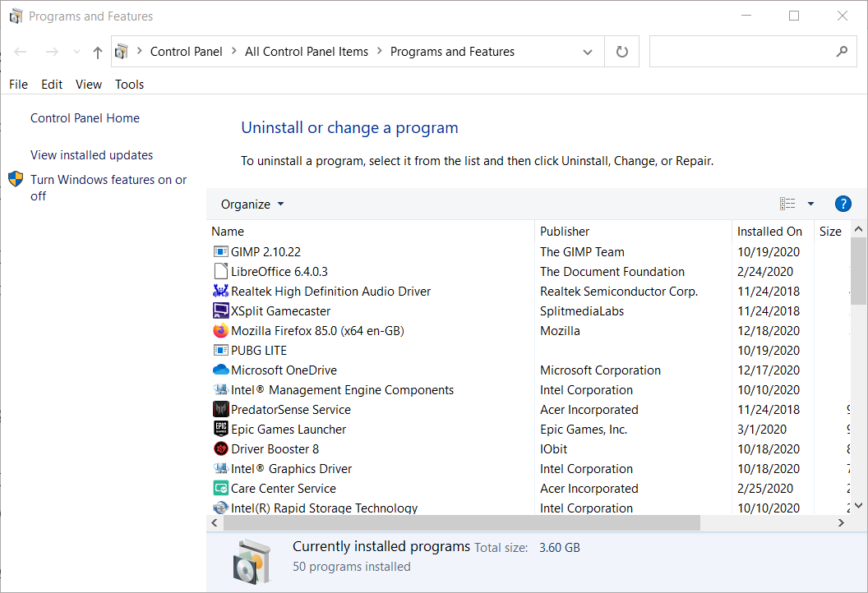868x593 pixels.
Task: Click install date 3/1/2020
Action: [x=762, y=430]
